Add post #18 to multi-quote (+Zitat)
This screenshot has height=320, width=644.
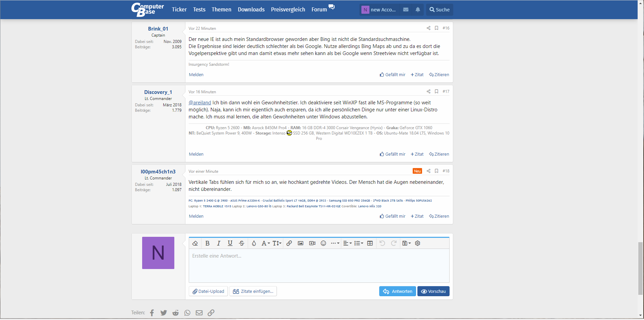pyautogui.click(x=417, y=216)
